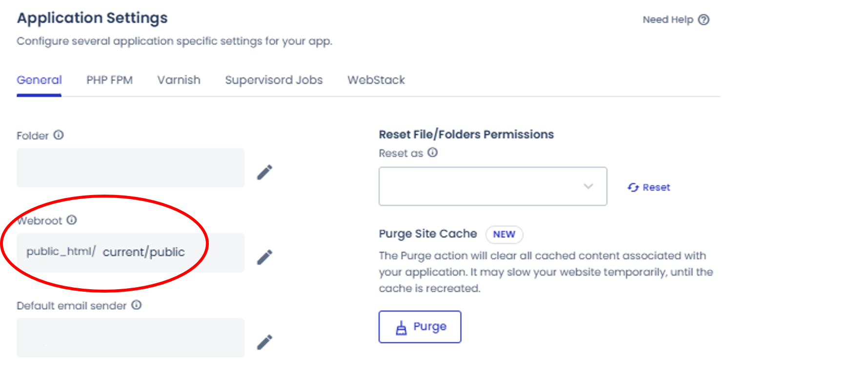Open the PHP FPM tab
868x377 pixels.
pyautogui.click(x=109, y=80)
